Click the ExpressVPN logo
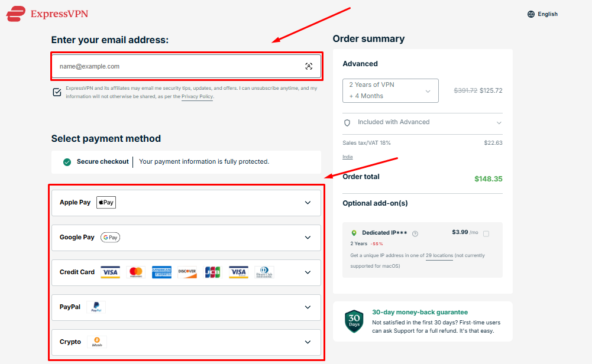The height and width of the screenshot is (364, 592). (47, 14)
